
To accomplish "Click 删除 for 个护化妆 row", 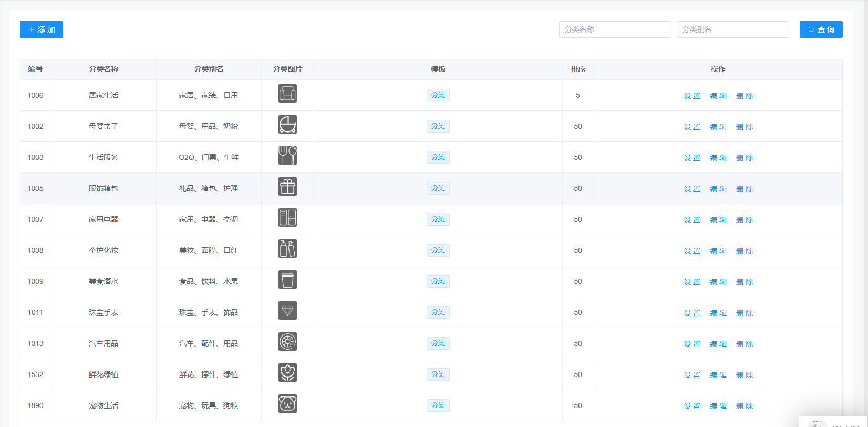I will (x=745, y=251).
